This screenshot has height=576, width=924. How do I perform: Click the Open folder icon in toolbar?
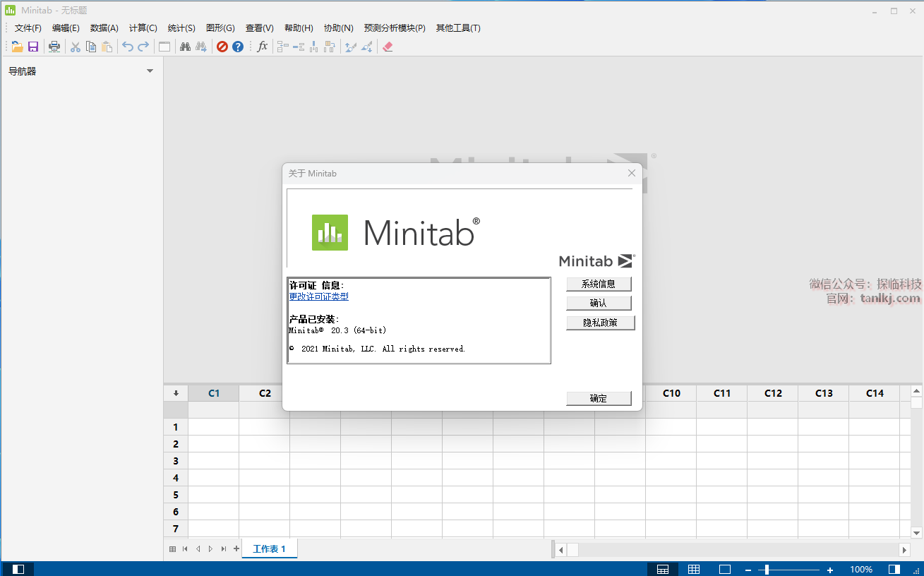pos(17,47)
